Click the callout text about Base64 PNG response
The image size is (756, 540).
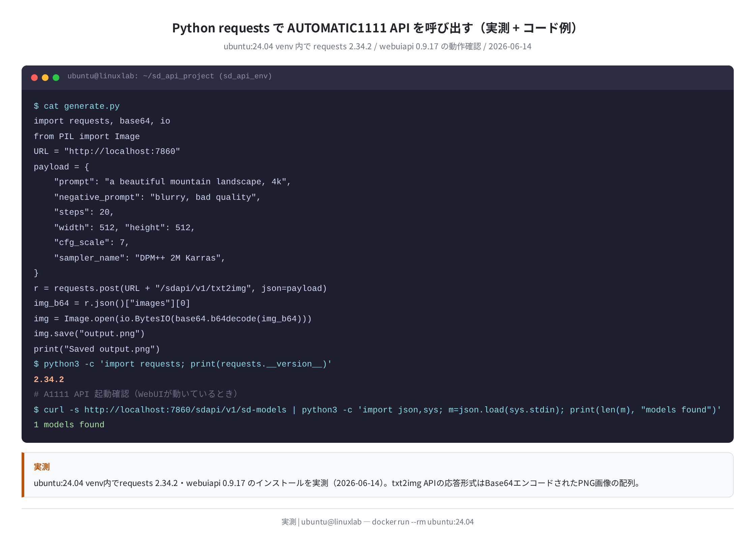pyautogui.click(x=337, y=483)
